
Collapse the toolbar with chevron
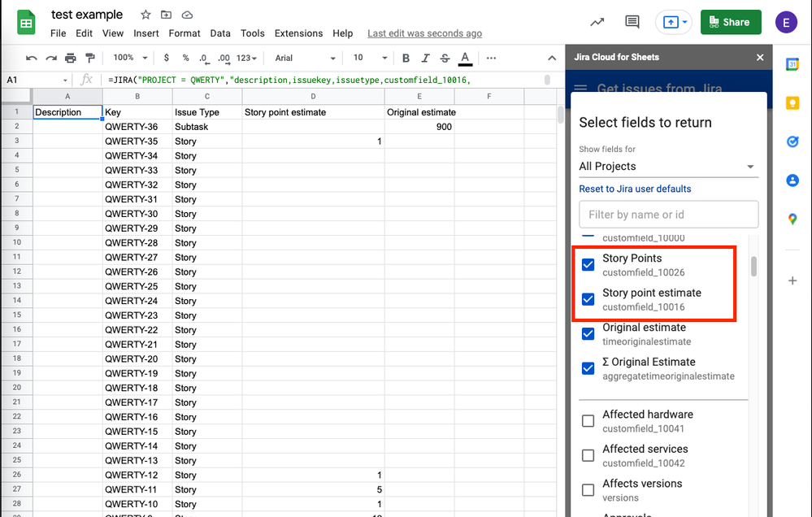552,58
